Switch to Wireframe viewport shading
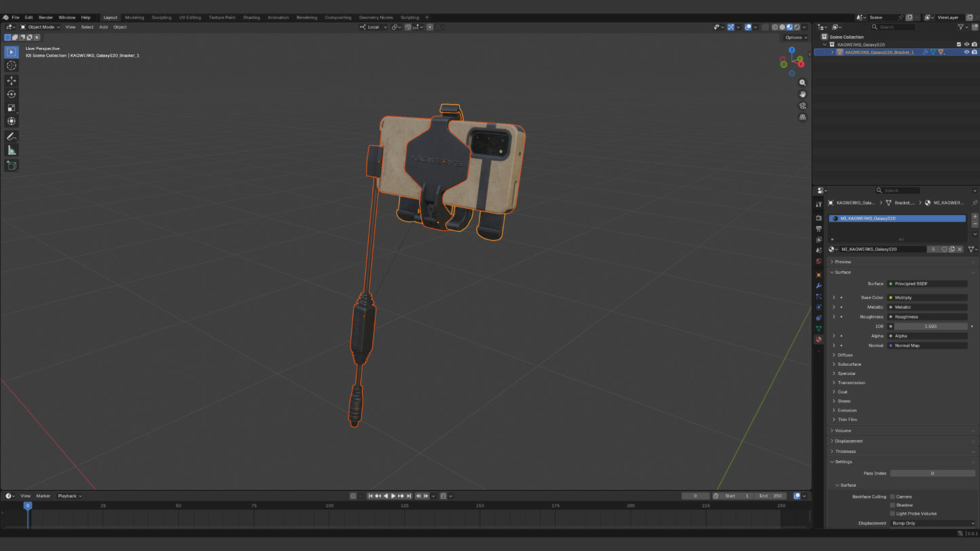980x551 pixels. 775,27
